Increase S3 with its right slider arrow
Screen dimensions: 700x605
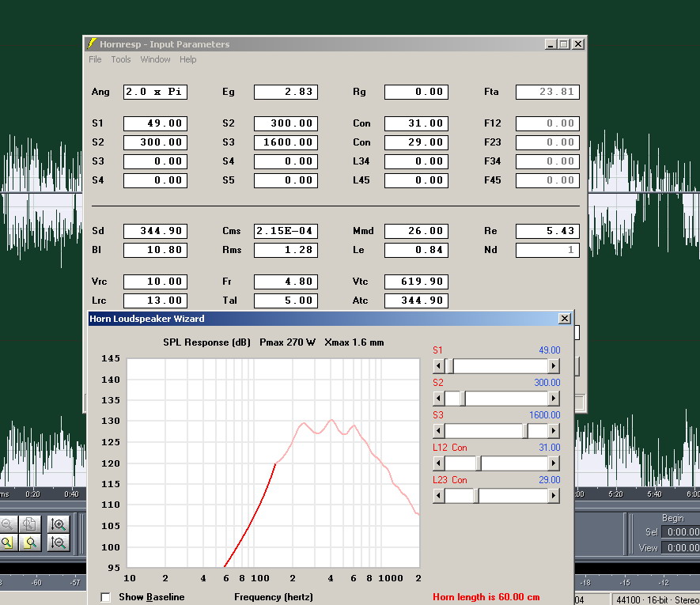click(554, 431)
